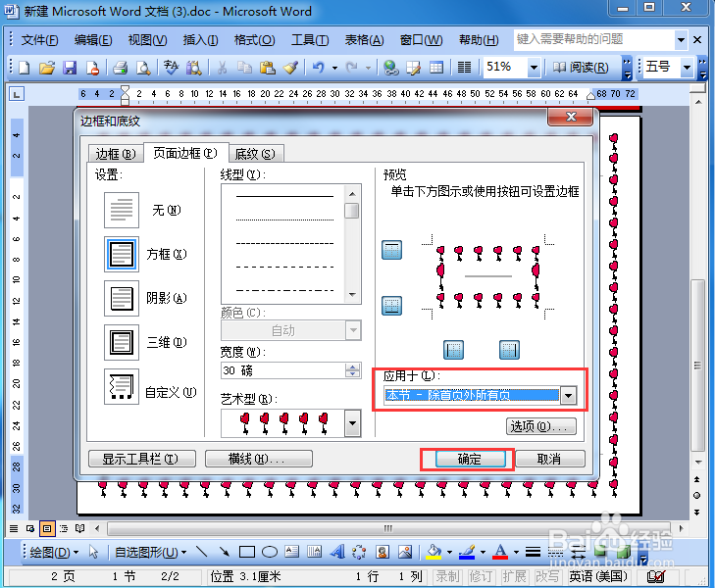Click the Insert Table icon
This screenshot has width=715, height=588.
click(x=436, y=68)
